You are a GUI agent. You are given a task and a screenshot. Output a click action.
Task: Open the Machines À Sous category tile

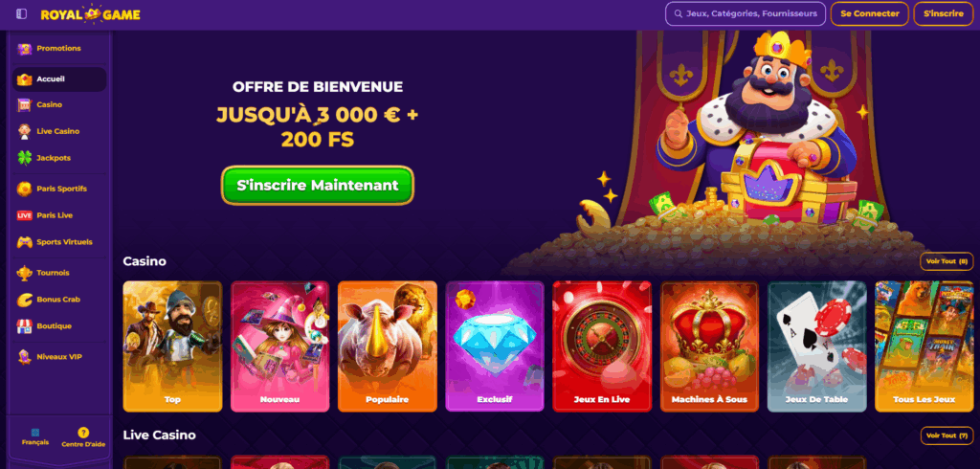coord(709,346)
